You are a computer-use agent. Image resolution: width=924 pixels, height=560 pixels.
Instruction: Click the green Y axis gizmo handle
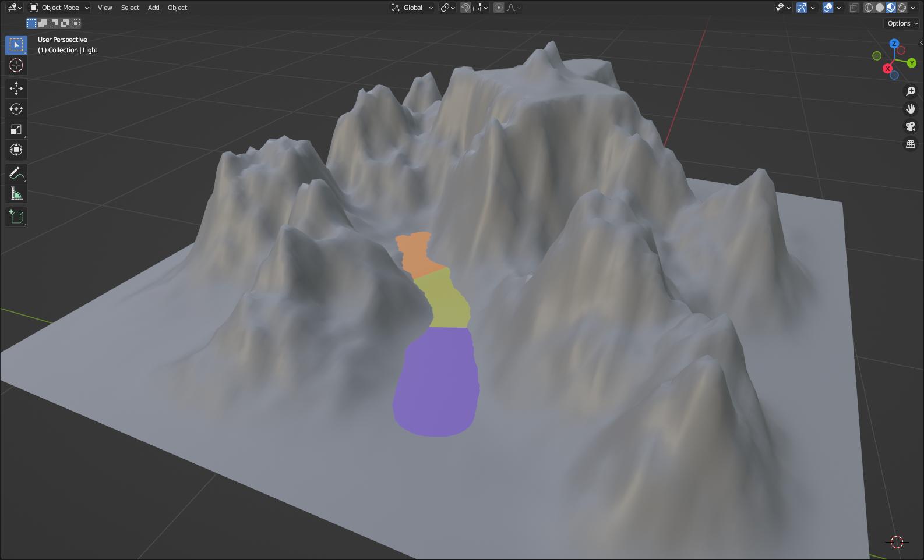(x=912, y=63)
